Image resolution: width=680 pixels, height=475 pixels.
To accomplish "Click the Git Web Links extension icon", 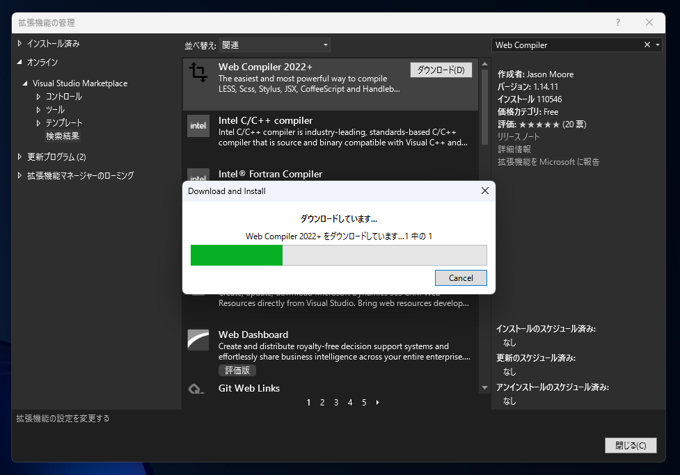I will 196,389.
